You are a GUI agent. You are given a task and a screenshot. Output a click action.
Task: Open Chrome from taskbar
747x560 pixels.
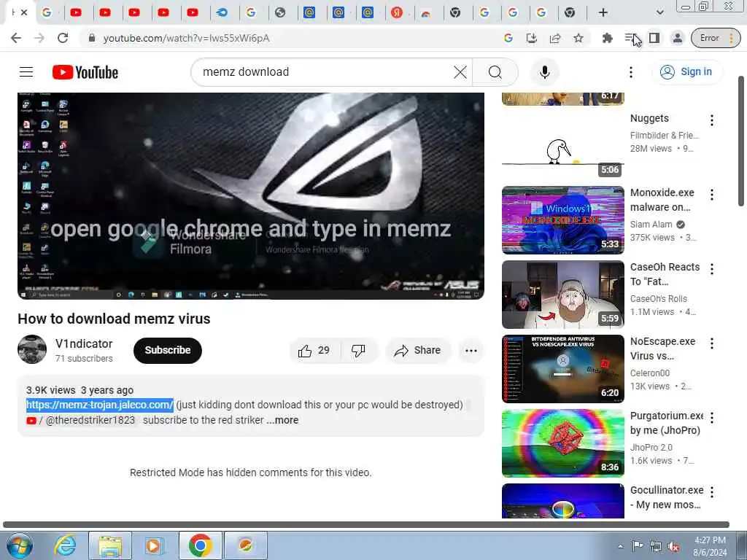200,545
